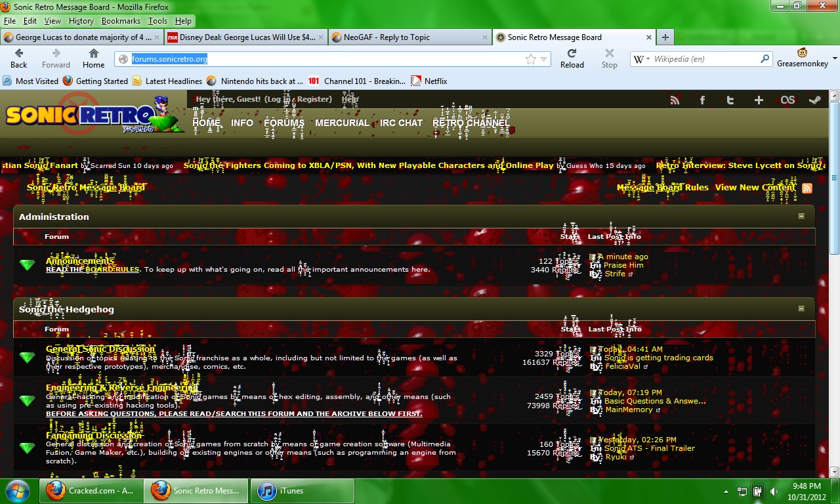Collapse the Administration category
The height and width of the screenshot is (504, 840).
coord(801,217)
